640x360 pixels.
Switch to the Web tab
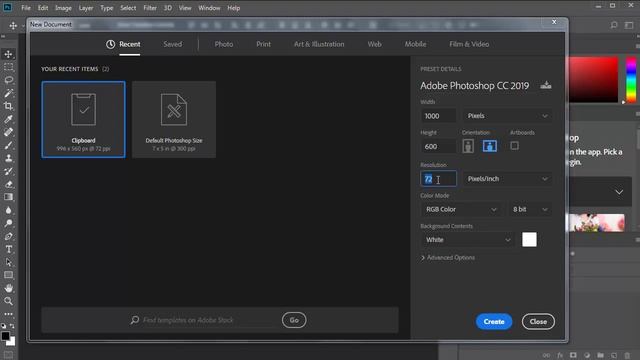[x=374, y=44]
